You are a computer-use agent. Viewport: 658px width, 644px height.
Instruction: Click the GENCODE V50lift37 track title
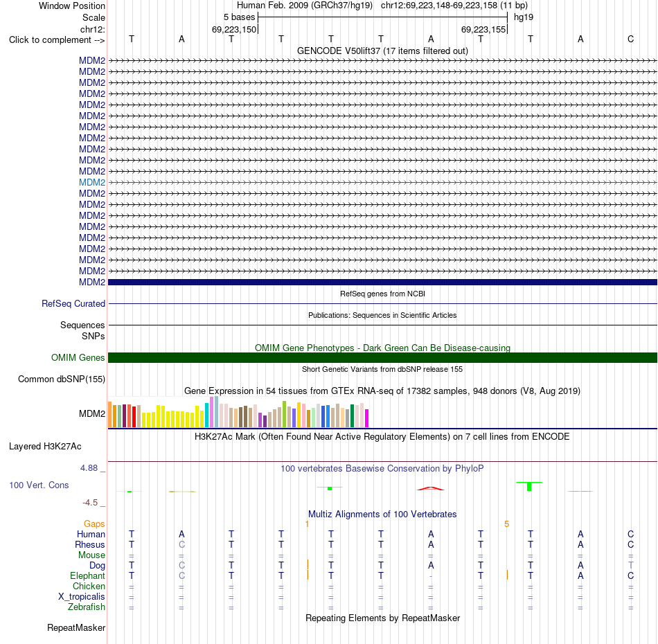382,51
